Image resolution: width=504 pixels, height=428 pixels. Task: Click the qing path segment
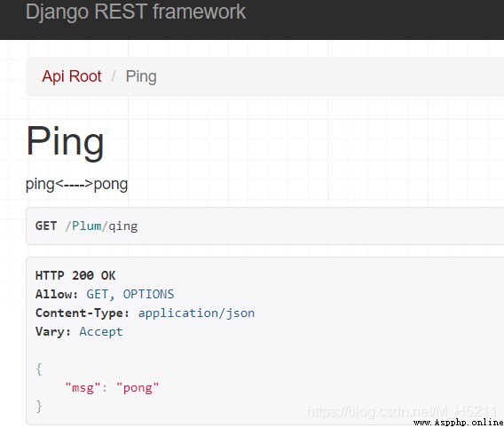(x=123, y=227)
